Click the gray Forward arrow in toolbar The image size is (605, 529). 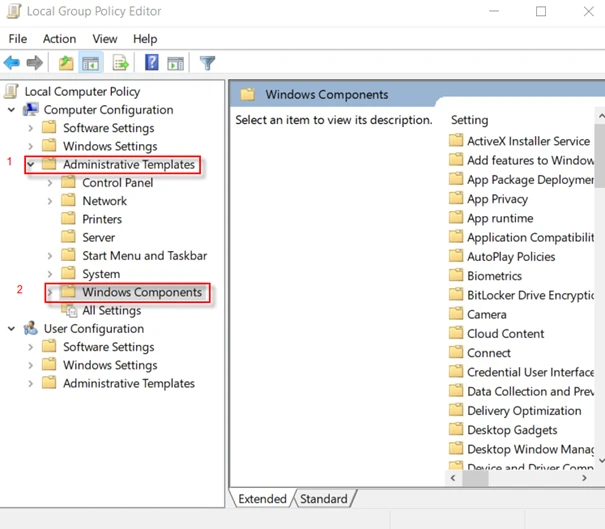tap(35, 63)
